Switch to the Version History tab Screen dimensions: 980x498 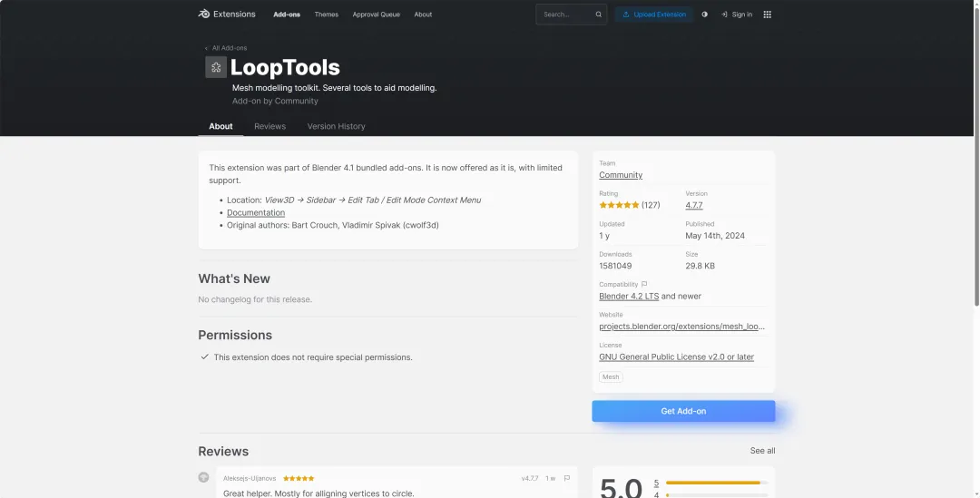pos(337,126)
